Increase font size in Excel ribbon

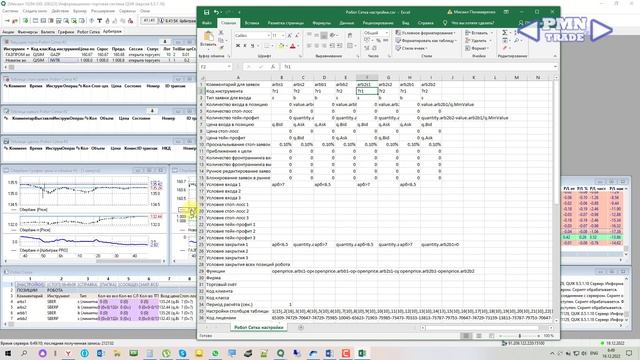click(x=289, y=36)
